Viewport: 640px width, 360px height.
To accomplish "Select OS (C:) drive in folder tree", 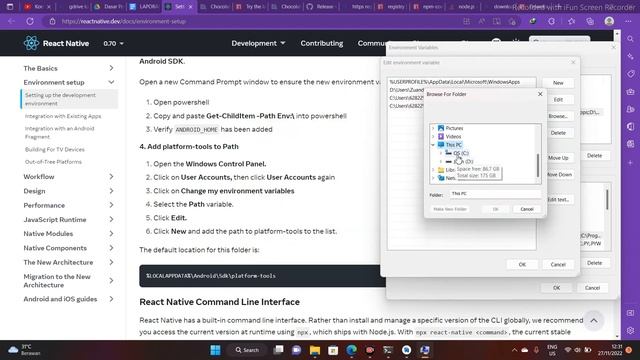I will click(x=460, y=153).
